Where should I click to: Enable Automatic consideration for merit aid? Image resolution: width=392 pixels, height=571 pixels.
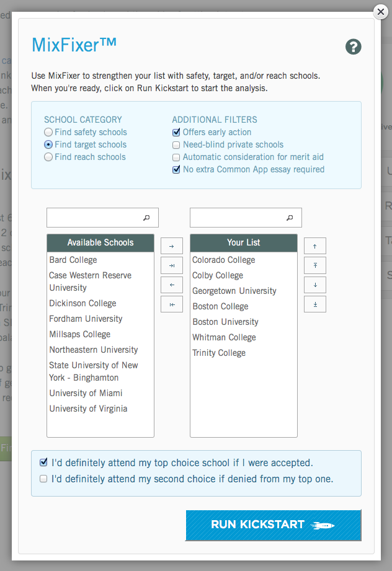point(176,157)
